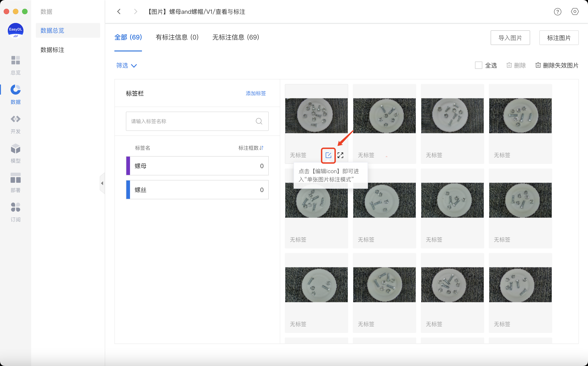The image size is (588, 366).
Task: Click the 删除 trash icon
Action: (509, 65)
